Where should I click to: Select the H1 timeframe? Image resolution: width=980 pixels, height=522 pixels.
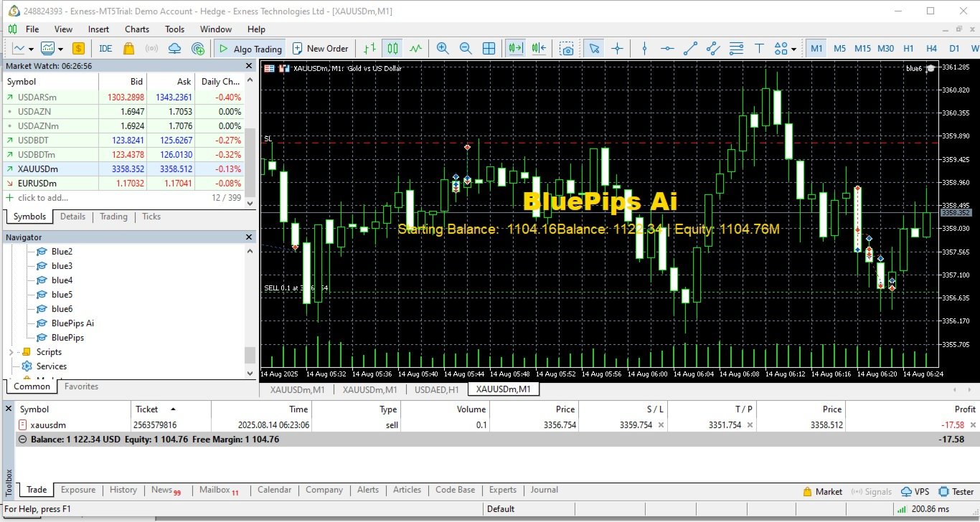click(x=908, y=49)
